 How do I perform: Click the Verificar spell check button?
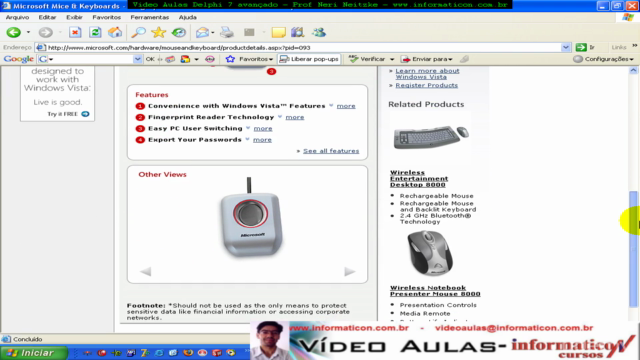(x=367, y=59)
